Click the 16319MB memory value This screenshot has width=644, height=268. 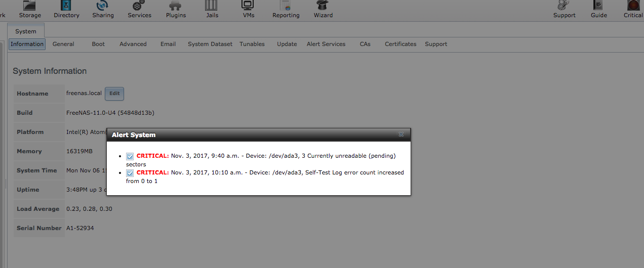pyautogui.click(x=79, y=151)
